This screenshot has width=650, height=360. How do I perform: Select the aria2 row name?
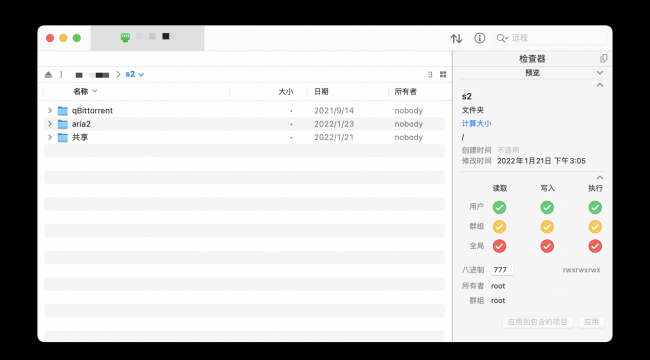click(82, 124)
